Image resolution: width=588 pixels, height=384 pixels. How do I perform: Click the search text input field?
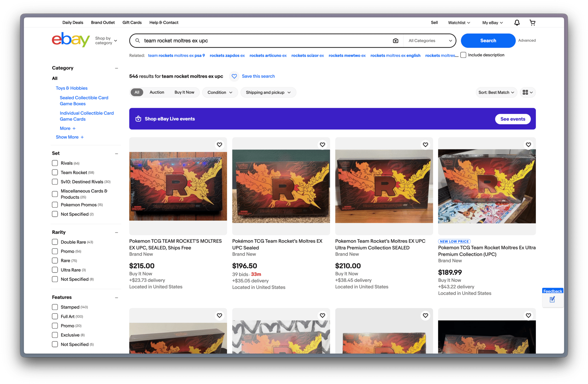pos(263,41)
